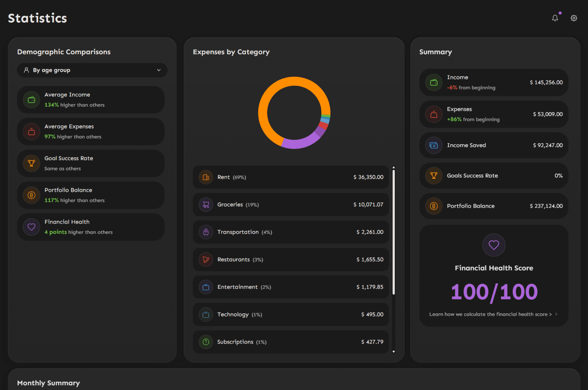Click the Technology amount $ 495.00
The width and height of the screenshot is (588, 390).
372,315
